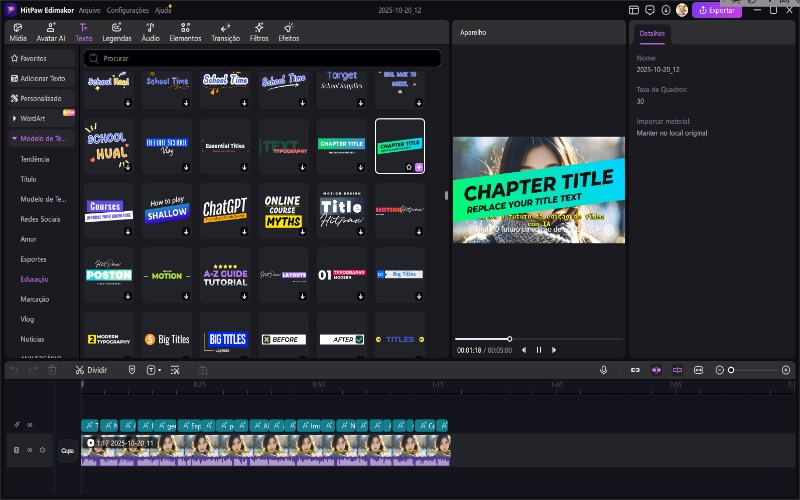Open the Avatar AI panel
800x500 pixels.
pos(50,31)
